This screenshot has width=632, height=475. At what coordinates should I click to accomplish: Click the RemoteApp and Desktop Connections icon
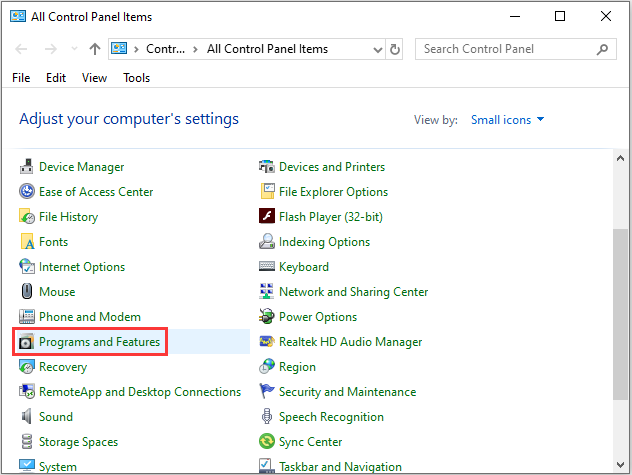click(x=27, y=392)
